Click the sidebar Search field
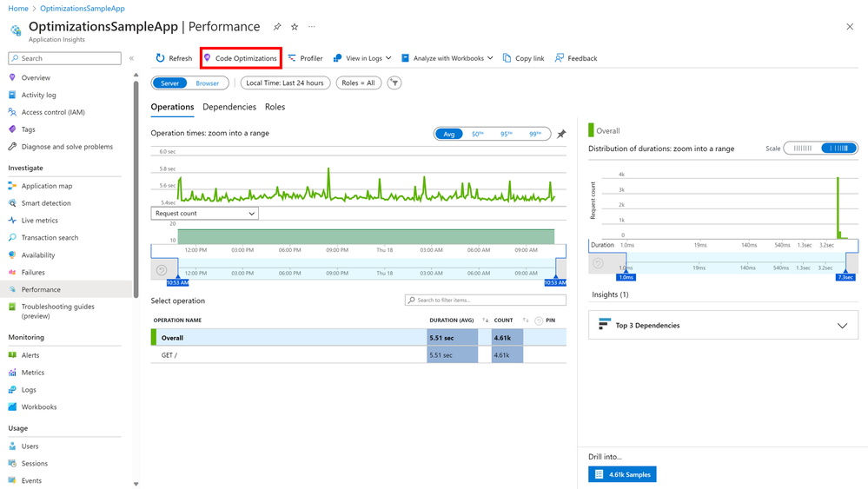 point(65,58)
